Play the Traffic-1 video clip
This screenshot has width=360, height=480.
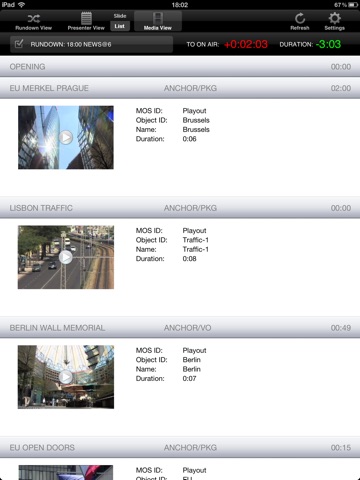click(x=66, y=257)
